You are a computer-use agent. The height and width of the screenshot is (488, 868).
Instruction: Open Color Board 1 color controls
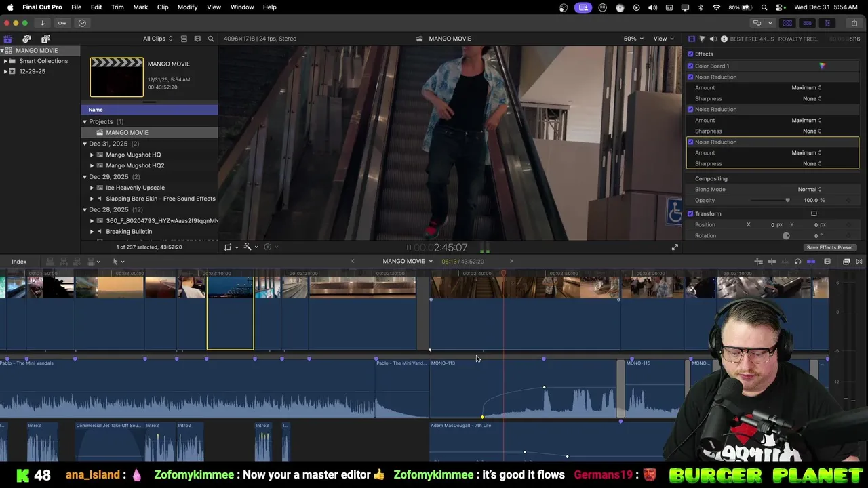822,66
